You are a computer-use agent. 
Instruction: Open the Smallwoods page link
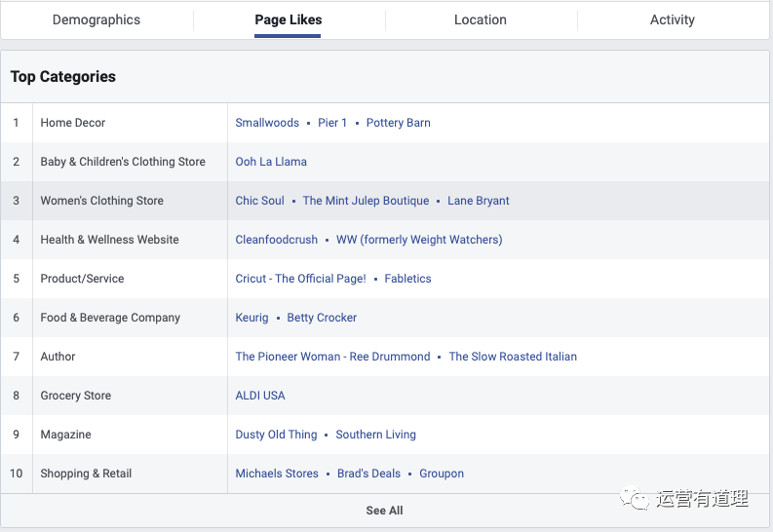click(267, 123)
